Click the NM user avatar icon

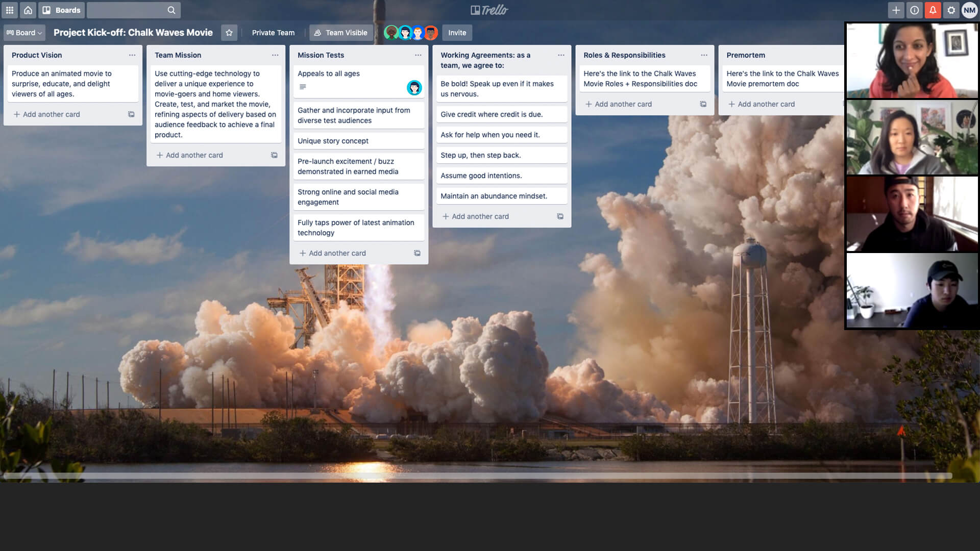(x=970, y=10)
